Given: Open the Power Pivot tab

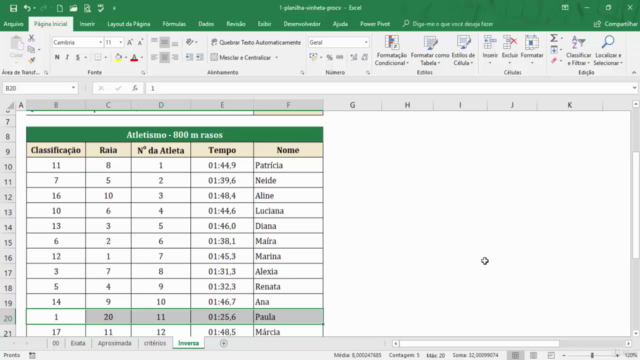Looking at the screenshot, I should click(375, 24).
